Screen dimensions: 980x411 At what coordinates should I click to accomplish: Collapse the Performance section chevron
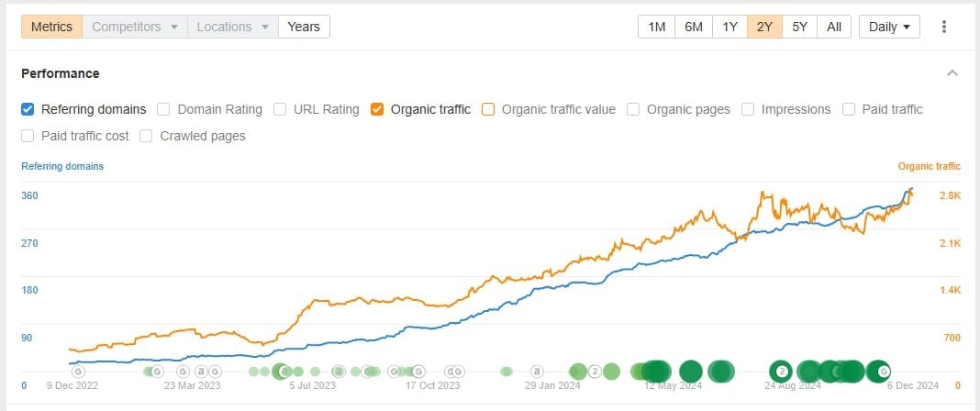pyautogui.click(x=952, y=73)
